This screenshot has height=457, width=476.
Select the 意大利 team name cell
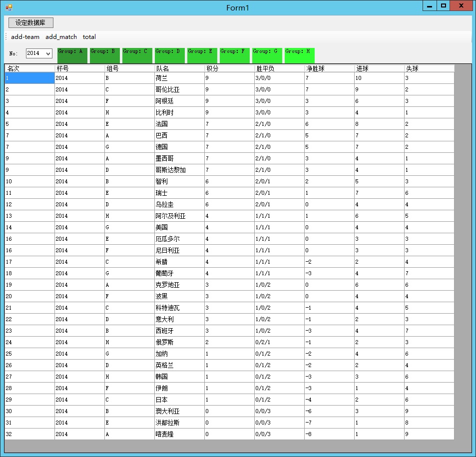tap(179, 320)
